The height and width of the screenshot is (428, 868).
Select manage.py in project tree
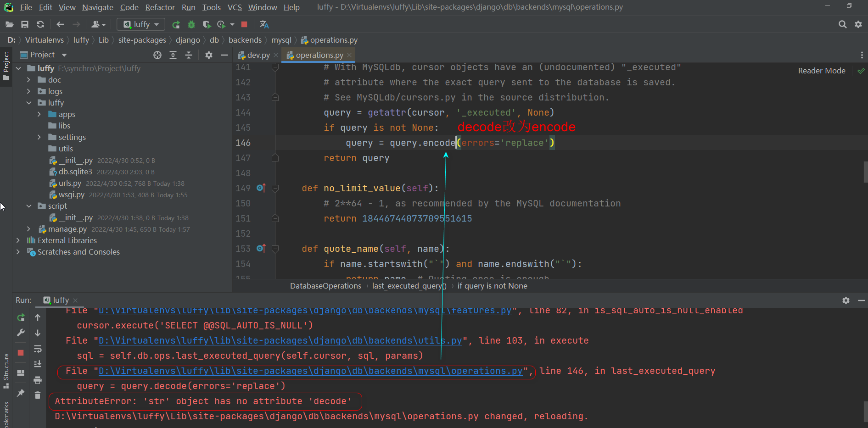(67, 229)
